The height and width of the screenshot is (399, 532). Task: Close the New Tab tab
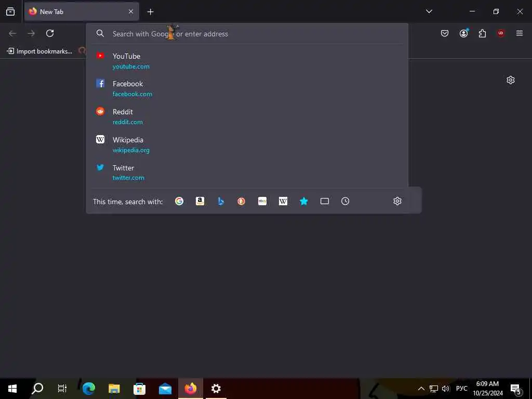tap(131, 11)
